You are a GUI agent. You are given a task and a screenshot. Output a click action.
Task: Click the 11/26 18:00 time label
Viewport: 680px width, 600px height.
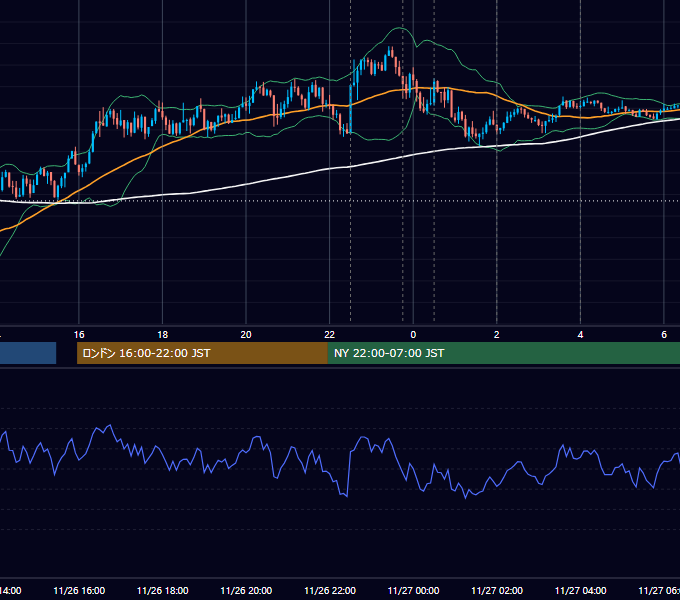(x=163, y=591)
